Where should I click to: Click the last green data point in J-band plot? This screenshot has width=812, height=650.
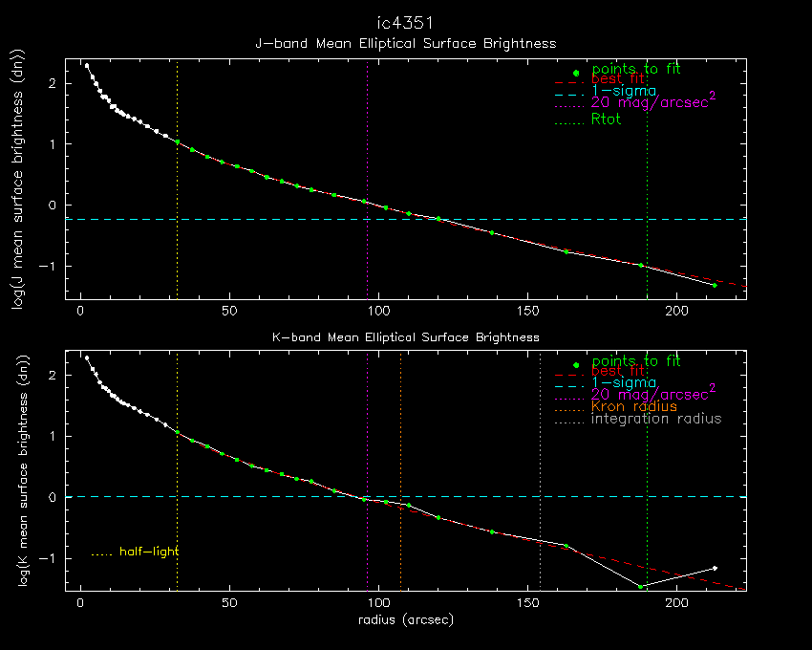(x=714, y=285)
